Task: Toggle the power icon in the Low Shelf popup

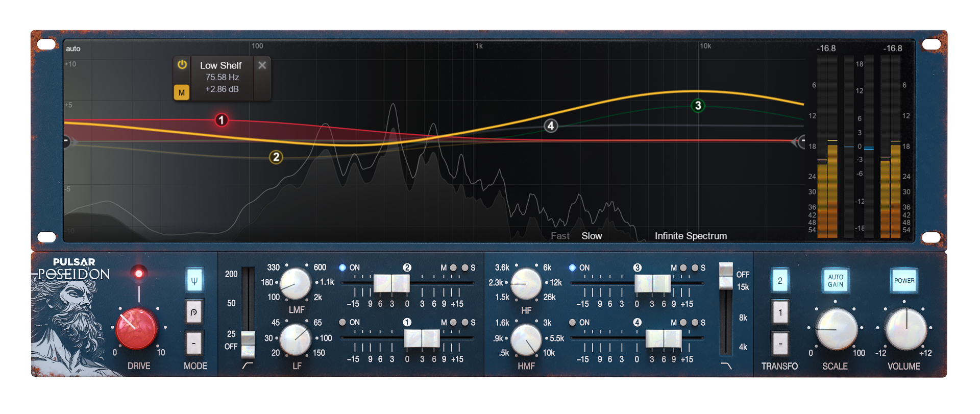Action: pyautogui.click(x=182, y=65)
